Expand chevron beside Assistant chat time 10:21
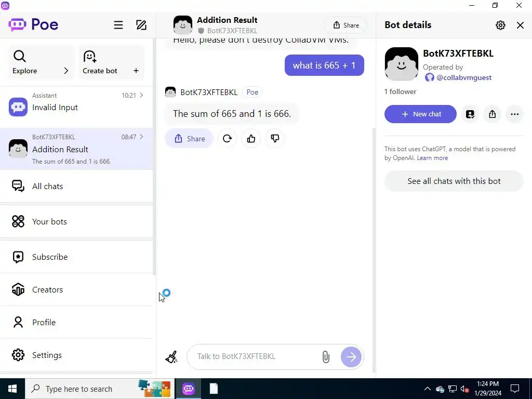The height and width of the screenshot is (399, 532). [x=141, y=96]
